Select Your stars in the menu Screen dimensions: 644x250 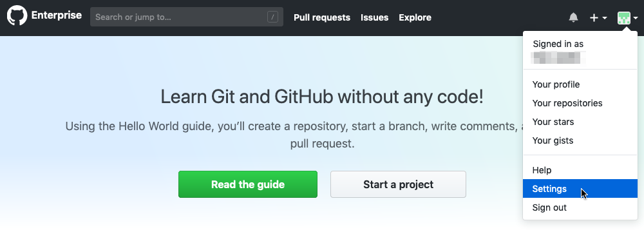tap(580, 122)
